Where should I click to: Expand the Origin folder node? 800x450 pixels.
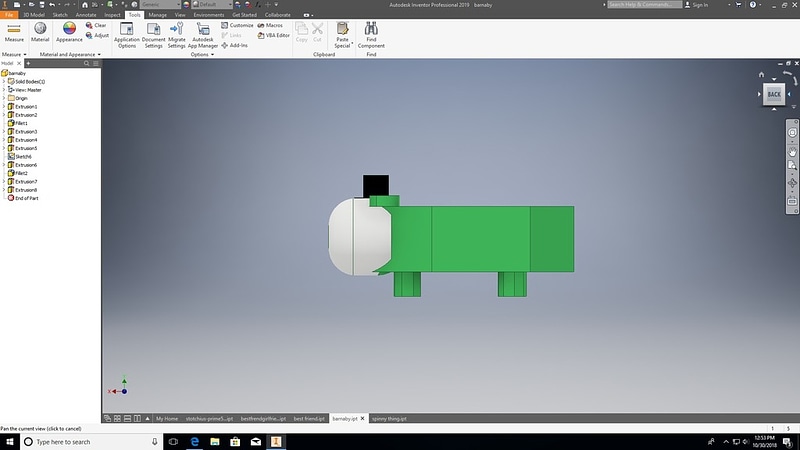coord(4,98)
